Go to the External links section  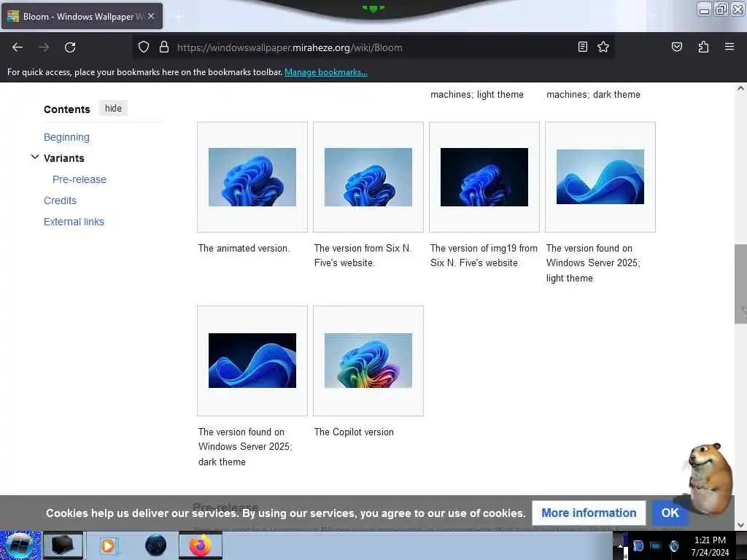coord(74,222)
